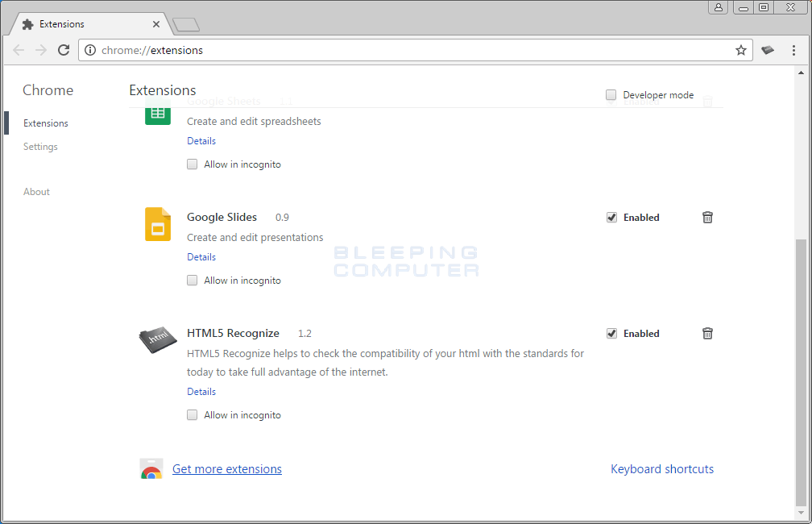
Task: Click the Google Sheets extension icon
Action: click(158, 114)
